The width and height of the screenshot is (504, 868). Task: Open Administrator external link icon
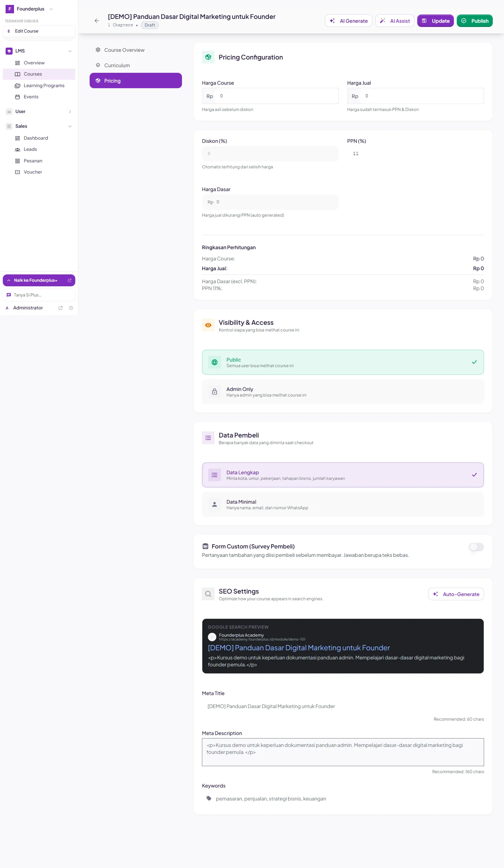coord(61,308)
